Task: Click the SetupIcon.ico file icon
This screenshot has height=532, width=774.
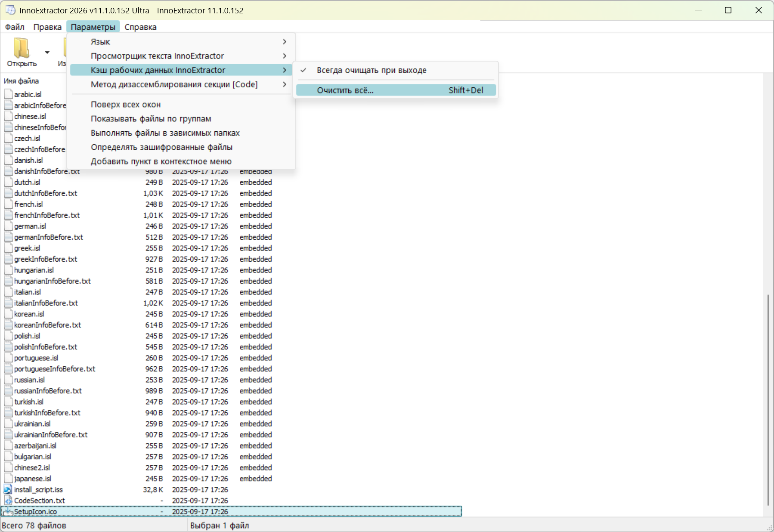Action: pos(8,511)
